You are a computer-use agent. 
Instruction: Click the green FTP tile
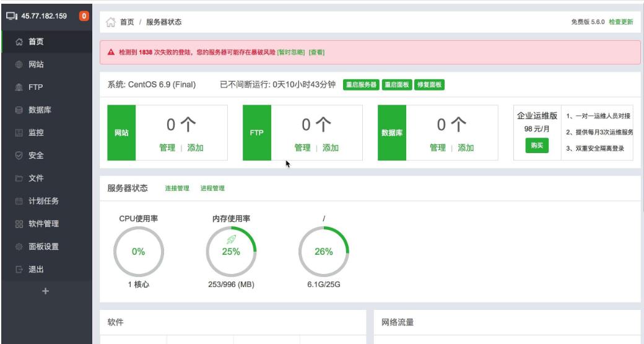pyautogui.click(x=257, y=133)
